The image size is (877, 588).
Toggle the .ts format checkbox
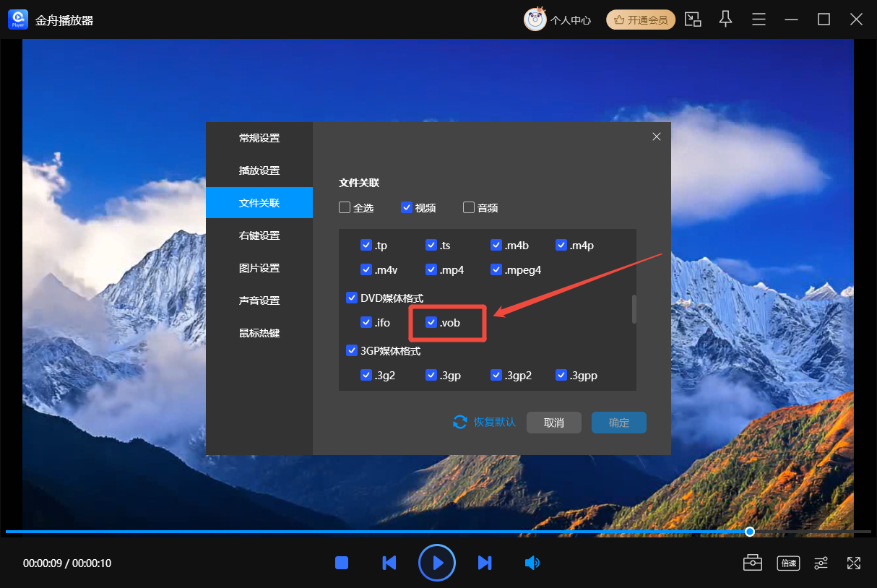(431, 246)
